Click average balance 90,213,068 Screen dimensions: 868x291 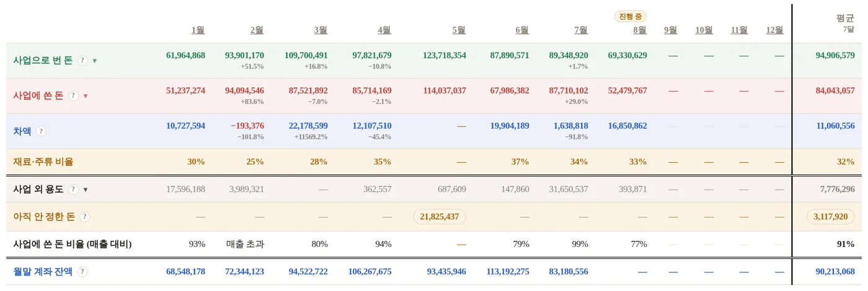pyautogui.click(x=835, y=272)
